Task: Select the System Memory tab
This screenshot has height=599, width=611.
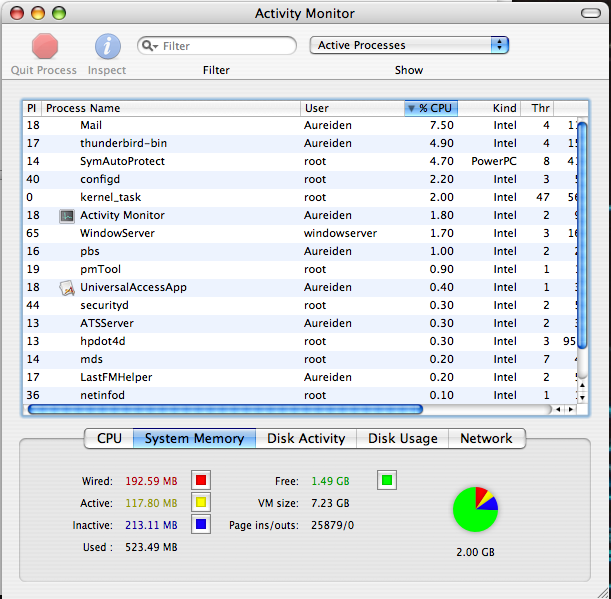Action: point(194,438)
